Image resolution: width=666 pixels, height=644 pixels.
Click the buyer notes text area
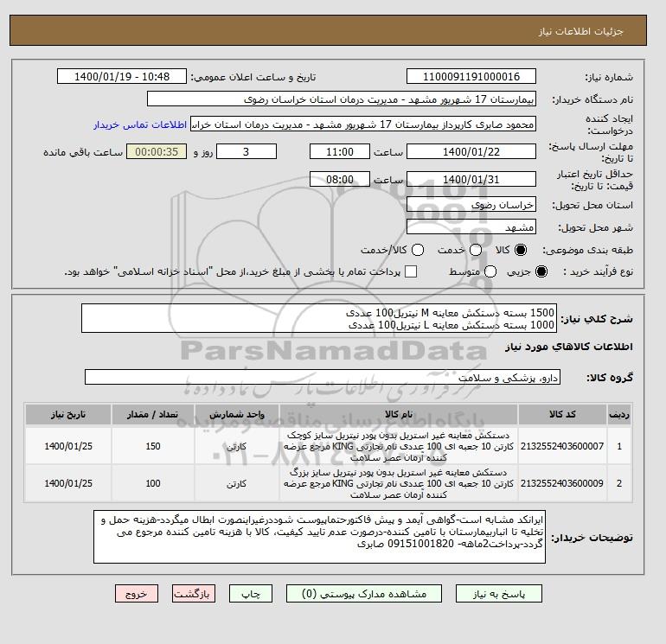(x=319, y=537)
